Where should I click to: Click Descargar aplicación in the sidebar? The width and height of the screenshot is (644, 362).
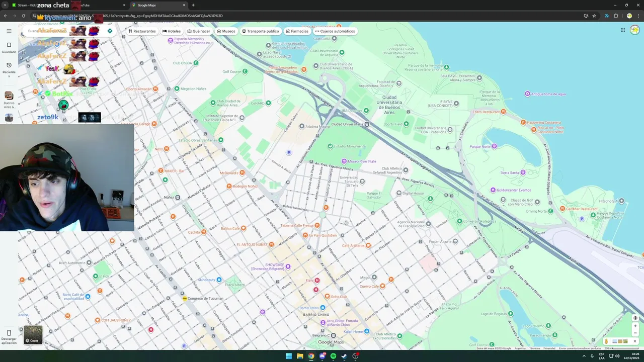click(9, 336)
